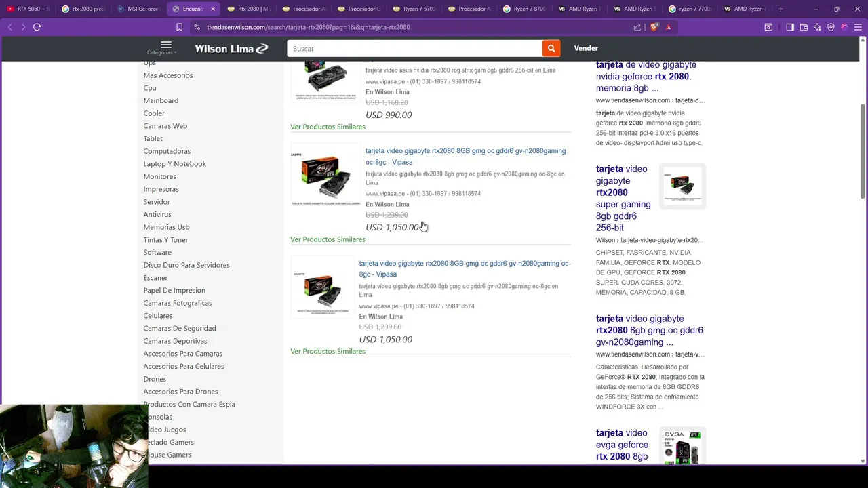This screenshot has height=488, width=868.
Task: Share the page link with the share icon
Action: point(637,27)
